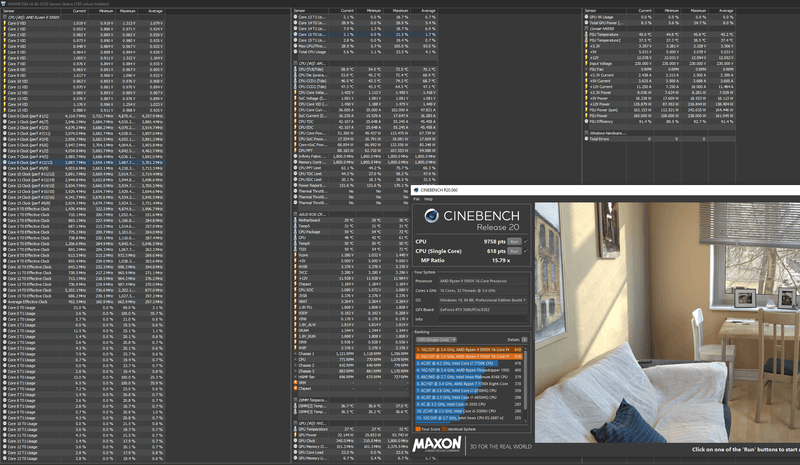The height and width of the screenshot is (465, 800).
Task: Run the Cinebench CPU multi-core test
Action: coord(514,241)
